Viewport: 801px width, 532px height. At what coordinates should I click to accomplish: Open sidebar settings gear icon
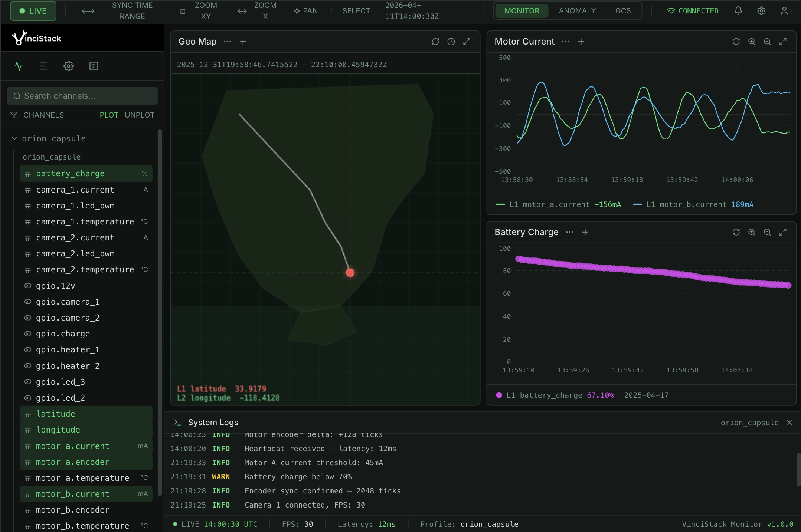pos(69,66)
